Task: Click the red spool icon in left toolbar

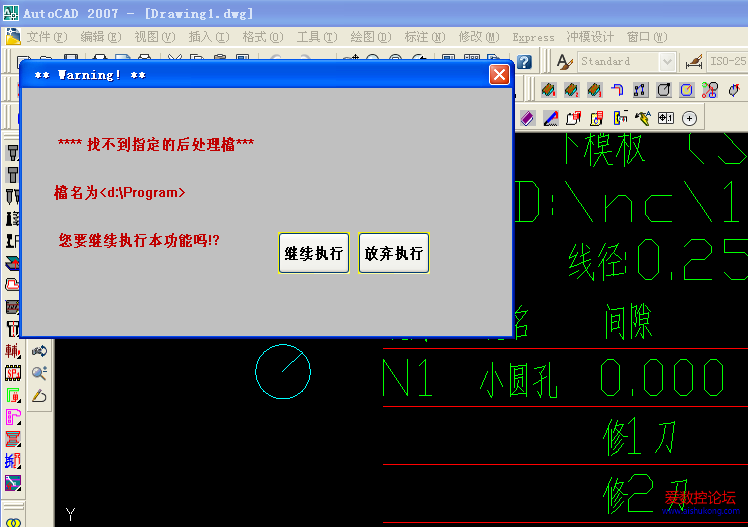Action: (12, 439)
